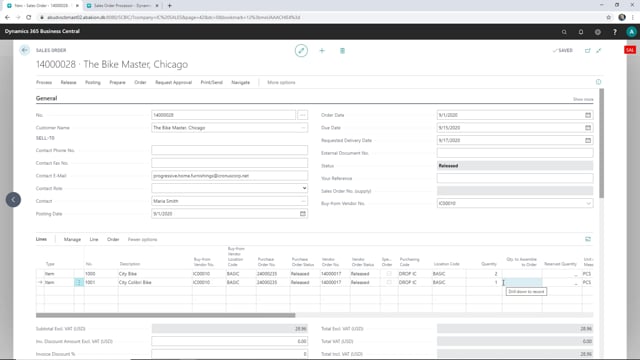This screenshot has height=360, width=640.
Task: Click the edit pencil icon
Action: tap(301, 51)
